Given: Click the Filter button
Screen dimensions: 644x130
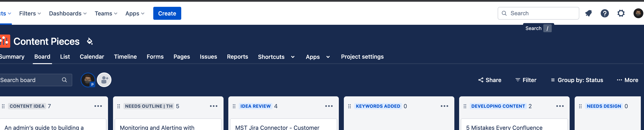Looking at the screenshot, I should click(526, 80).
